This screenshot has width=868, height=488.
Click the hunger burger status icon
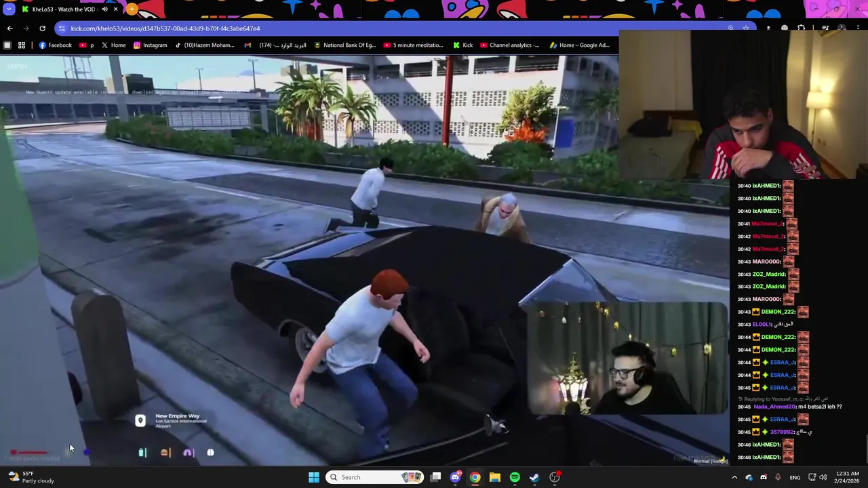point(165,452)
